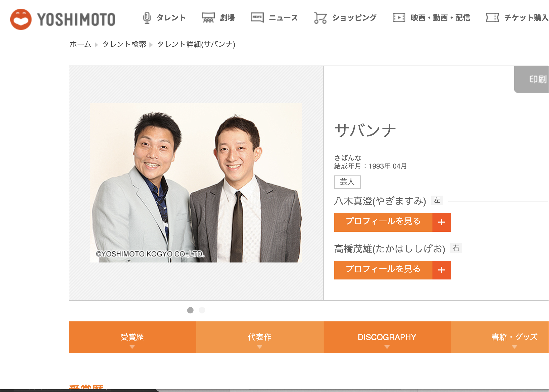Open the DISCOGRAPHY section tab
The image size is (549, 392).
tap(387, 337)
